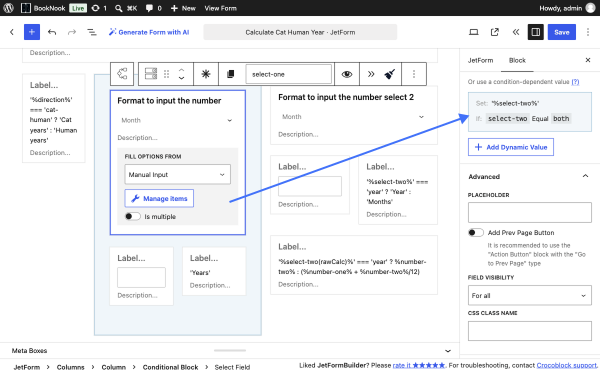
Task: Click double right chevron in block toolbar
Action: click(x=371, y=74)
